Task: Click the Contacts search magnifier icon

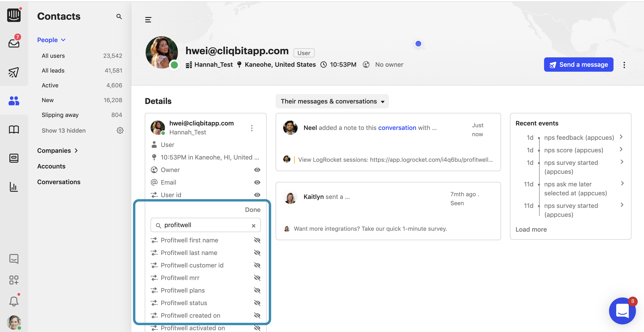Action: coord(119,17)
